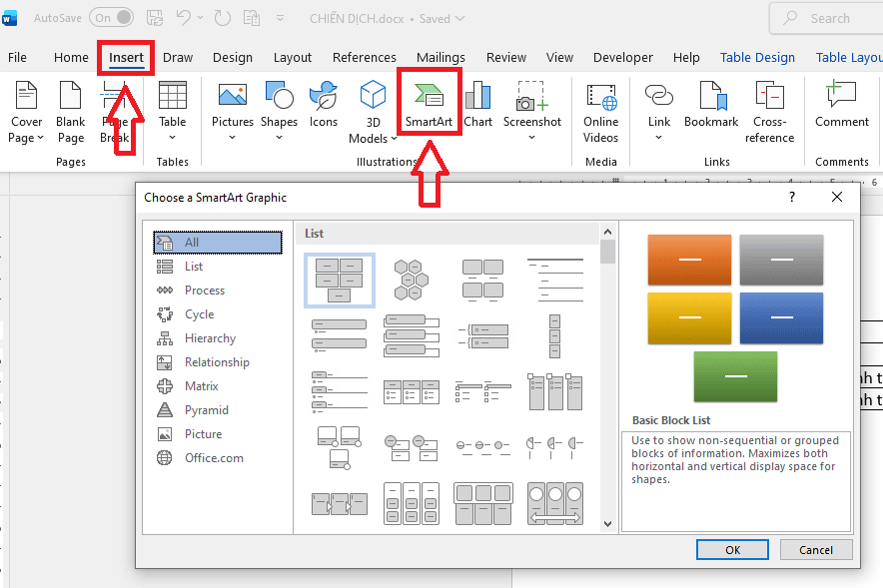Screen dimensions: 883x588
Task: Open the Pictures dropdown
Action: tap(232, 112)
